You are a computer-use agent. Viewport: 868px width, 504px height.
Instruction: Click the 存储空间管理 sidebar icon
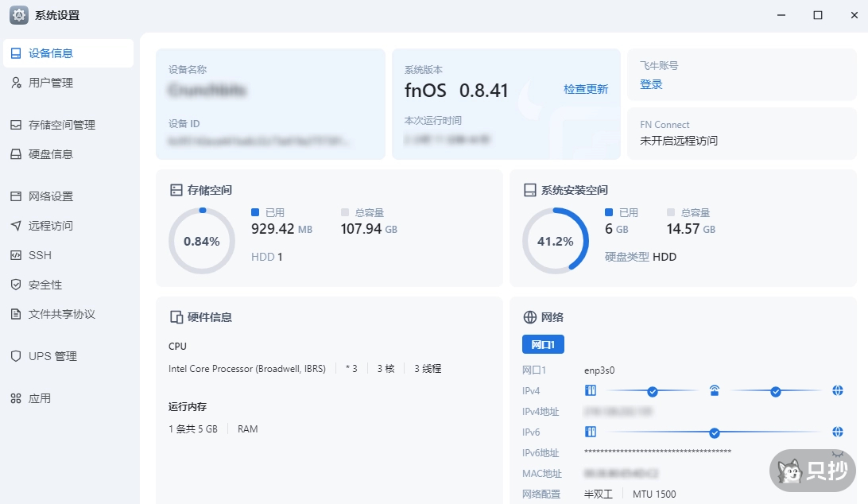point(16,125)
